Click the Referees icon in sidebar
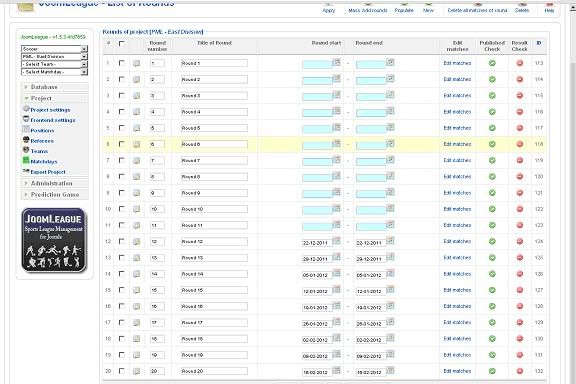576x384 pixels. click(x=26, y=140)
